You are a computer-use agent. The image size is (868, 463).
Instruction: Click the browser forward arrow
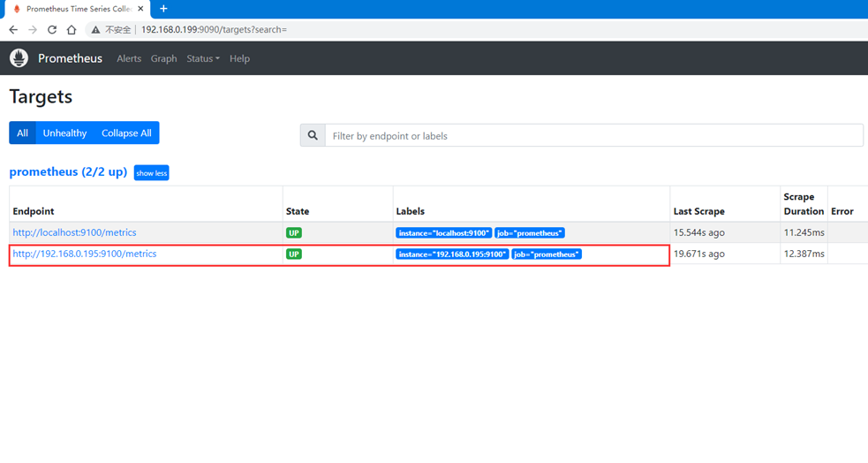coord(33,30)
